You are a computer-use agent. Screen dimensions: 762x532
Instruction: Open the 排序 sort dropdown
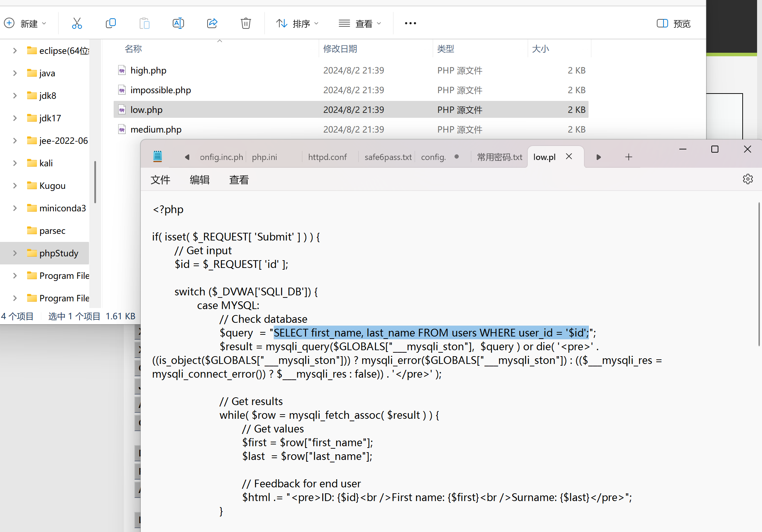(297, 24)
